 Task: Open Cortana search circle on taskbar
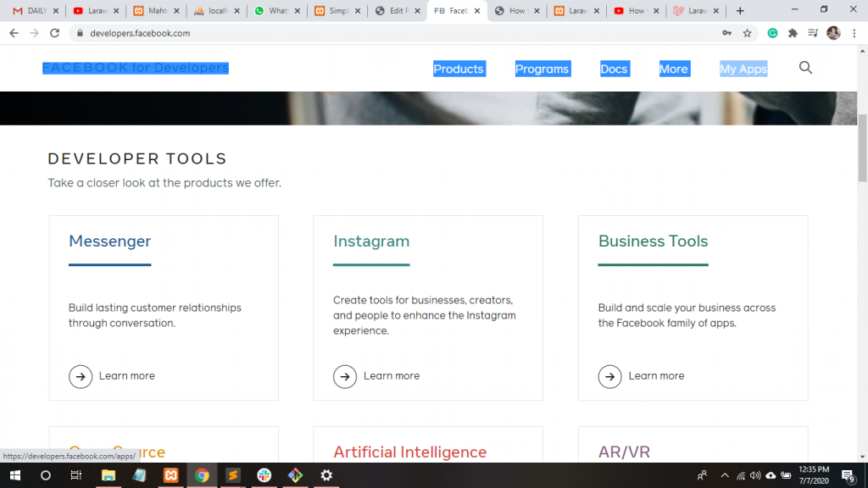tap(46, 475)
